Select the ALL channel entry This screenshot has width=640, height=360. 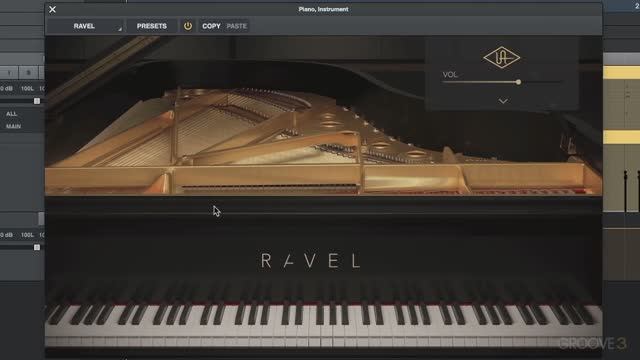pos(11,114)
